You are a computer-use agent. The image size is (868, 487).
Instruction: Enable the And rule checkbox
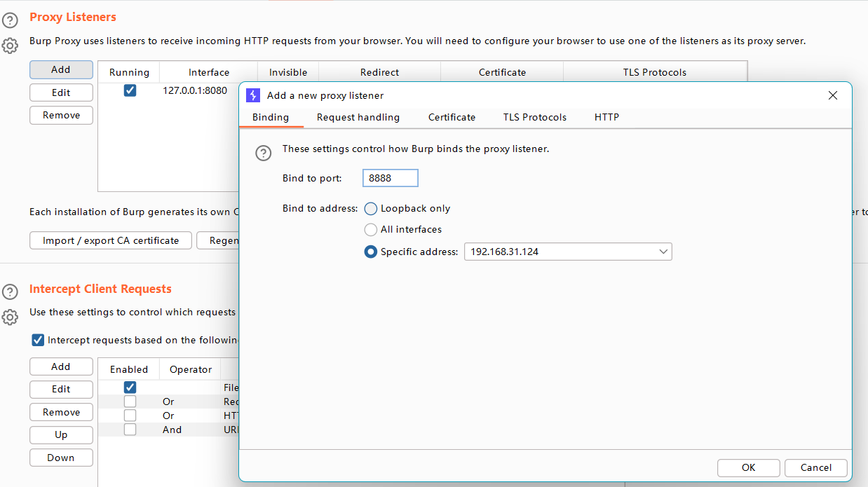pyautogui.click(x=130, y=430)
